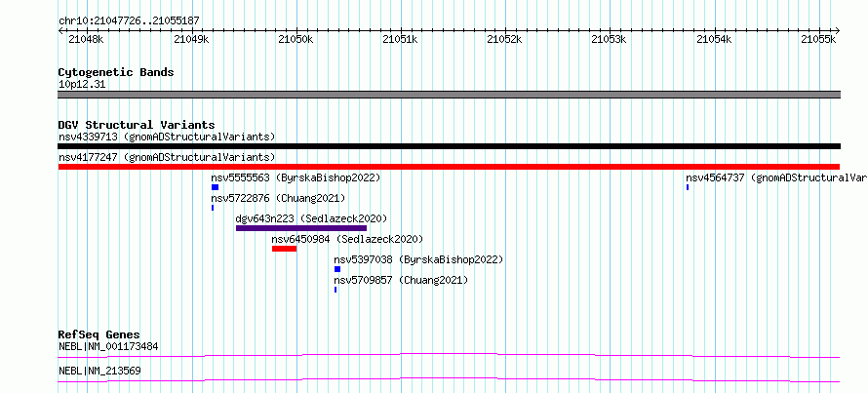This screenshot has width=868, height=393.
Task: Click the NEBL NM_001173484 magenta transcript line
Action: click(449, 355)
